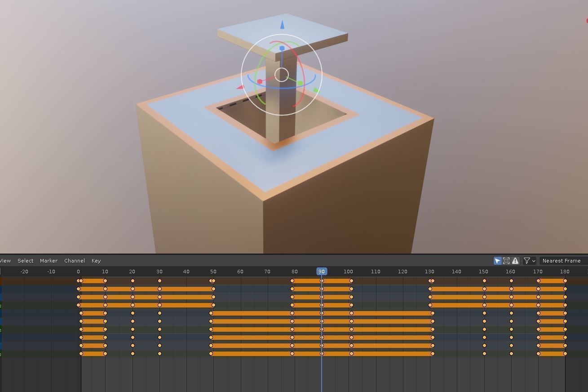This screenshot has width=588, height=392.
Task: Open the Channel menu
Action: point(75,261)
